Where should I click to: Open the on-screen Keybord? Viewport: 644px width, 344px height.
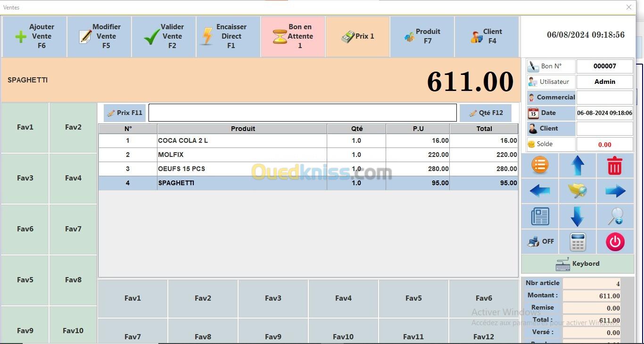tap(578, 264)
